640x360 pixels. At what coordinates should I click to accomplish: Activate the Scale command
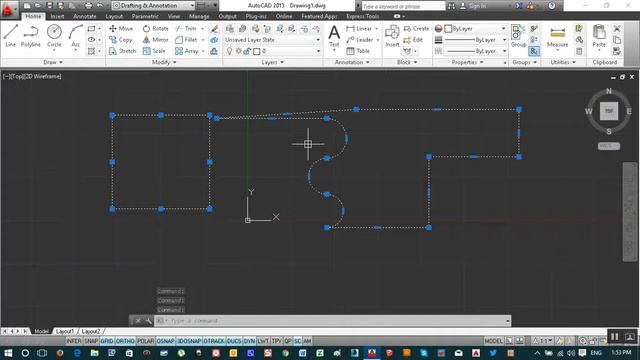pos(154,51)
